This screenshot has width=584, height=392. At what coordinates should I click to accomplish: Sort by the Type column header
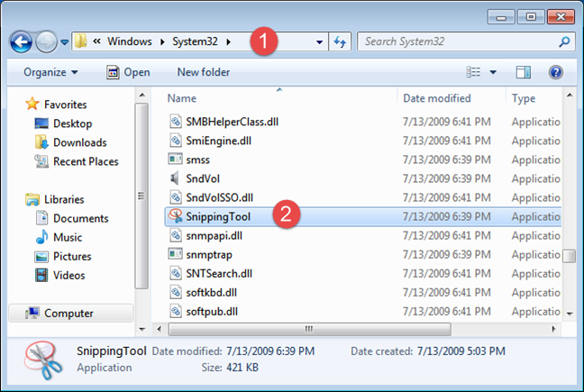coord(524,98)
